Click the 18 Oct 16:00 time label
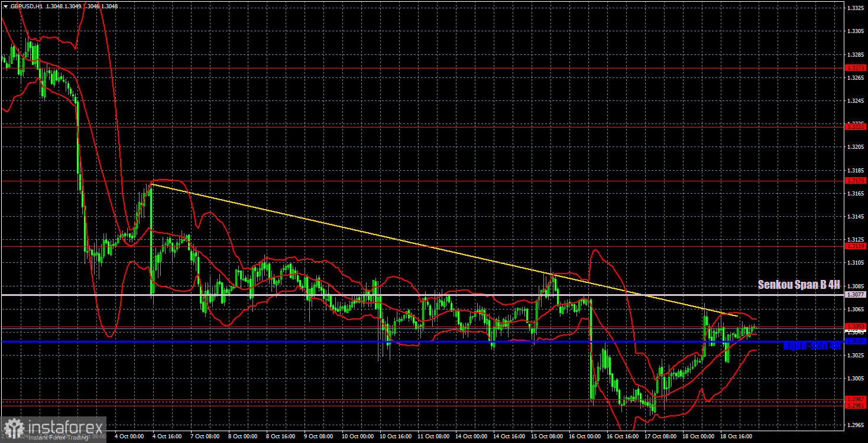The width and height of the screenshot is (868, 443). pyautogui.click(x=736, y=437)
